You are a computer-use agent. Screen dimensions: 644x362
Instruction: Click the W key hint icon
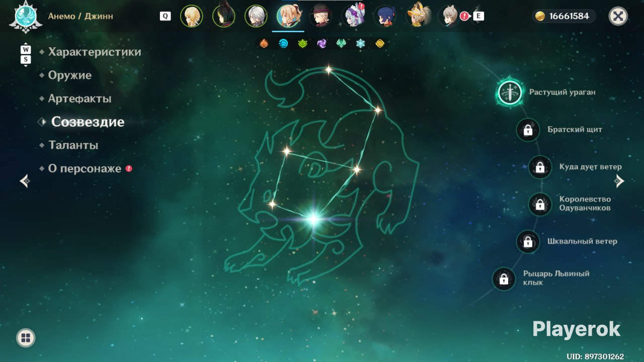[x=26, y=50]
